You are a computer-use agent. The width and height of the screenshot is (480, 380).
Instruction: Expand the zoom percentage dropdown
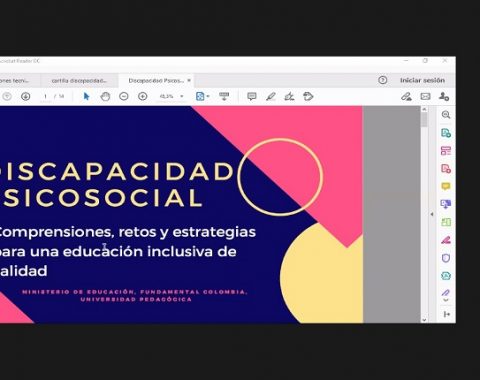point(182,96)
